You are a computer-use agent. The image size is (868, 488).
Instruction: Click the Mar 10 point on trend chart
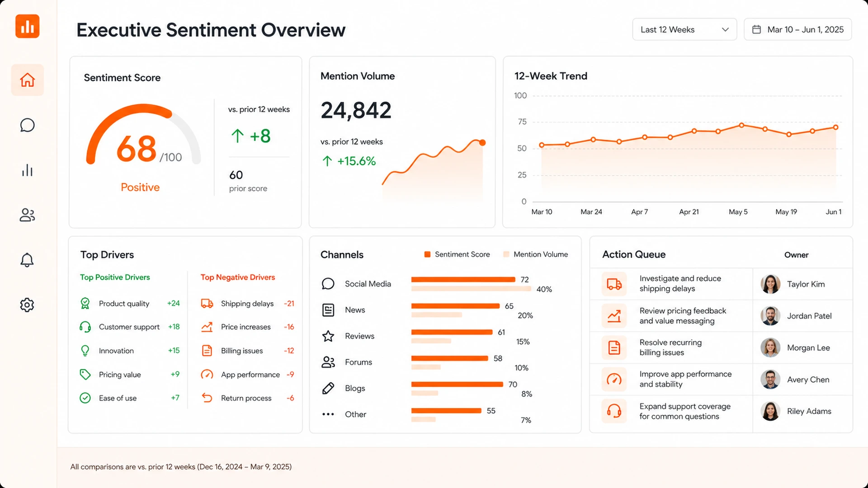pos(542,145)
